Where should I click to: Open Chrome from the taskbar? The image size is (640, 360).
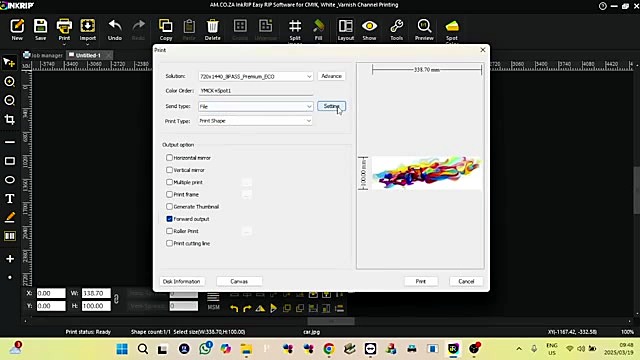click(329, 349)
